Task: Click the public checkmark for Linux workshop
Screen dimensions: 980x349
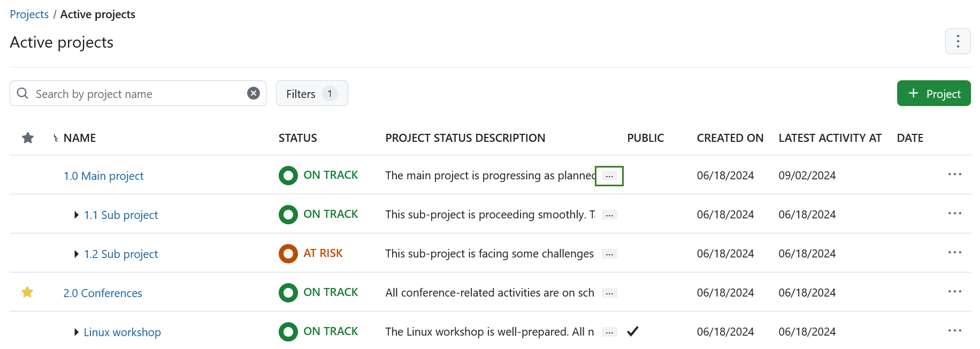Action: pyautogui.click(x=632, y=331)
